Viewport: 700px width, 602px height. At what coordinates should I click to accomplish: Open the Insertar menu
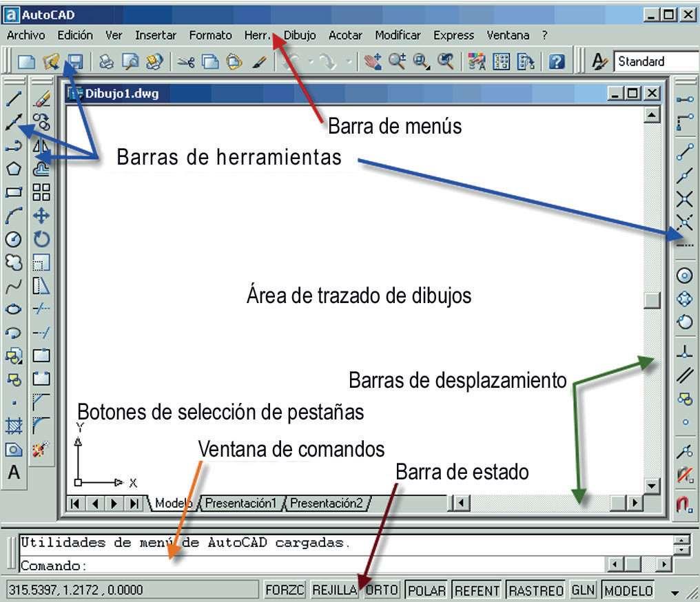155,35
